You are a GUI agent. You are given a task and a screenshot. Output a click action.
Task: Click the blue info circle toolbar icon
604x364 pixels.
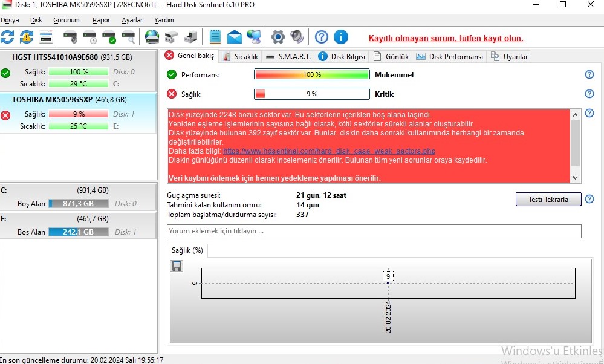(x=340, y=37)
